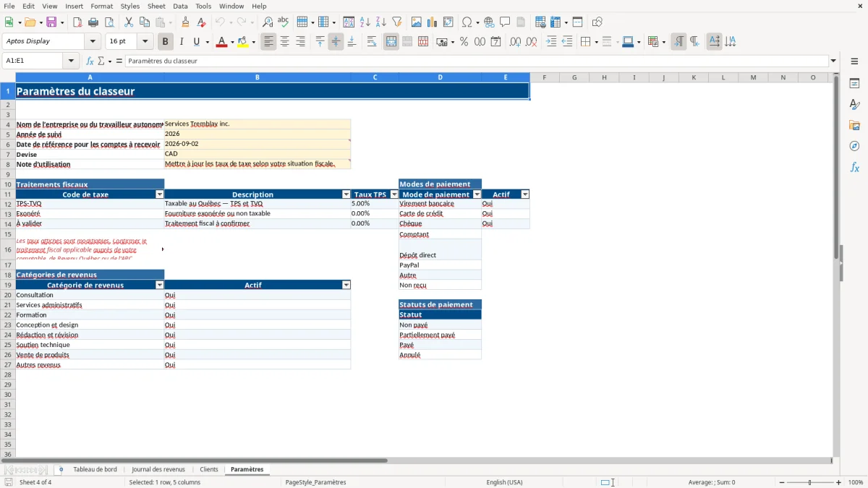Toggle Italic formatting
The image size is (868, 488).
[x=182, y=42]
